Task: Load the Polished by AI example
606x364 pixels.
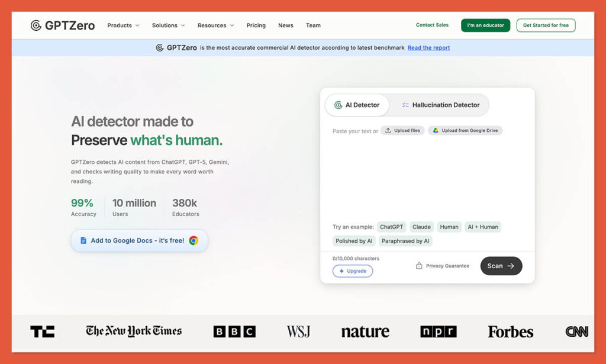Action: [354, 241]
